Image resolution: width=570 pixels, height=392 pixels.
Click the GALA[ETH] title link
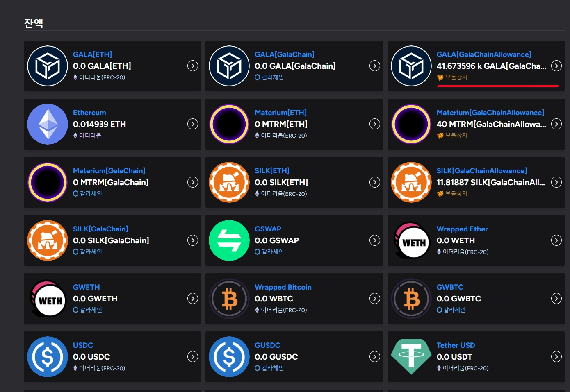[92, 54]
